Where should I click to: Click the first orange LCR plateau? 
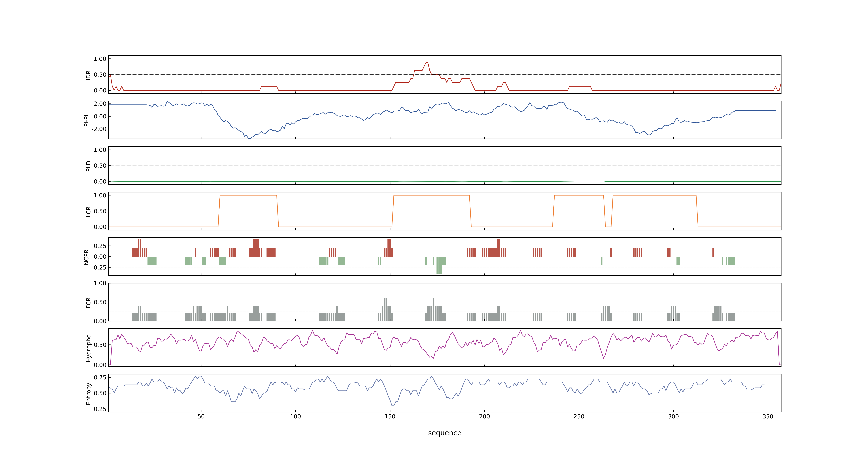click(x=248, y=195)
